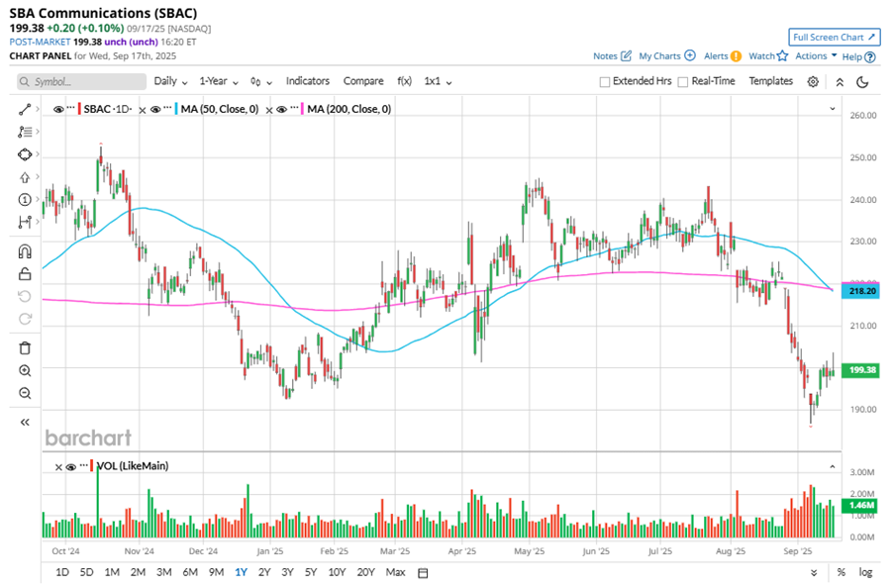Click the red SBAC series color swatch

[80, 109]
